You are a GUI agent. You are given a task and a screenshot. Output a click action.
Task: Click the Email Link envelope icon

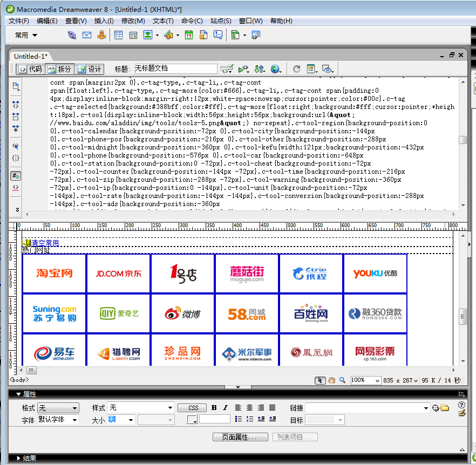click(x=86, y=35)
